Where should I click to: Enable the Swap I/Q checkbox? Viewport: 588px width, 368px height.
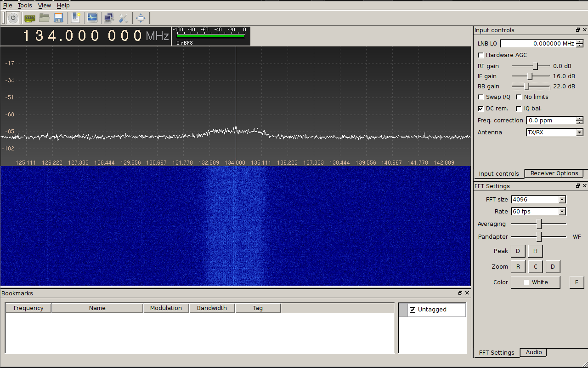(x=481, y=97)
